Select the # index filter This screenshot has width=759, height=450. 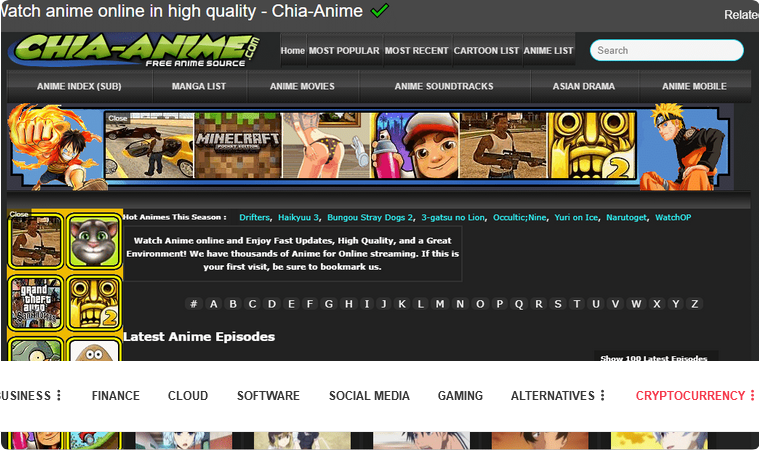pyautogui.click(x=194, y=304)
